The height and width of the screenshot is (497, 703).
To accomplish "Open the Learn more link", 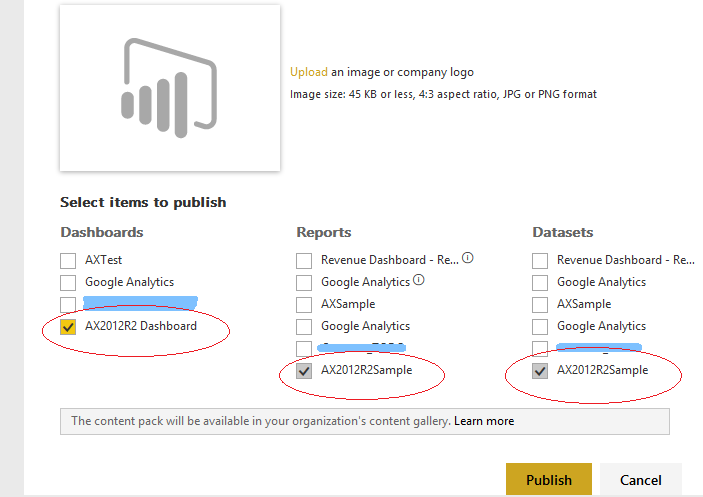I will pos(484,421).
